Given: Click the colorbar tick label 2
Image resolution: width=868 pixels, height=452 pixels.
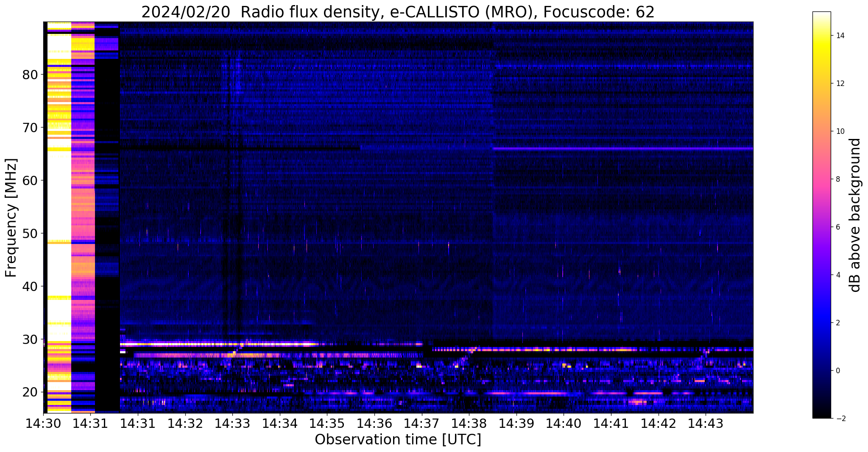Looking at the screenshot, I should [837, 323].
